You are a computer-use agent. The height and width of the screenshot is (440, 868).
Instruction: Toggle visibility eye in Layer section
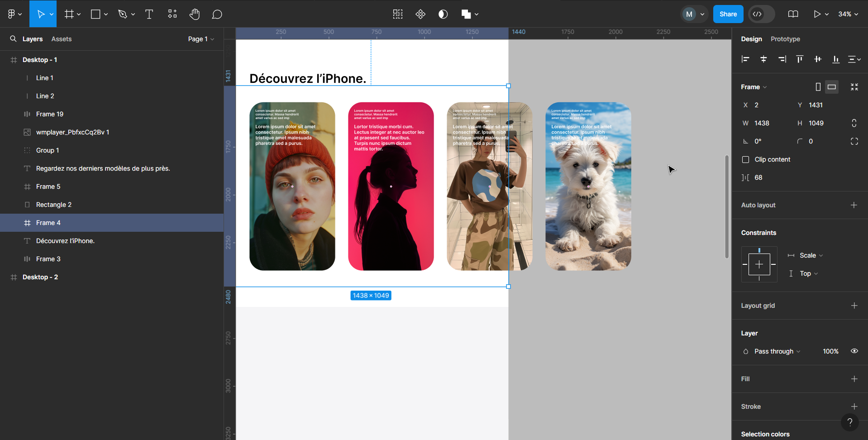[x=854, y=351]
